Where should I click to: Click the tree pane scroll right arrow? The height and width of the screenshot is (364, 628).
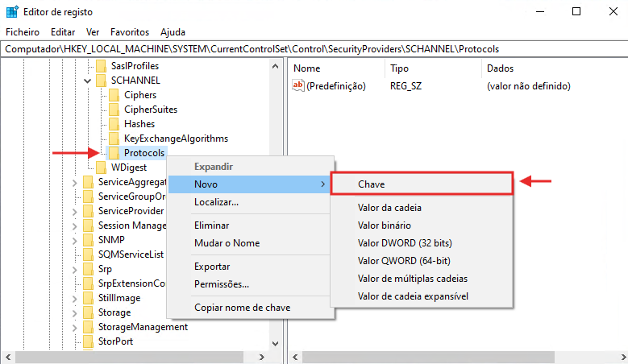click(x=261, y=358)
